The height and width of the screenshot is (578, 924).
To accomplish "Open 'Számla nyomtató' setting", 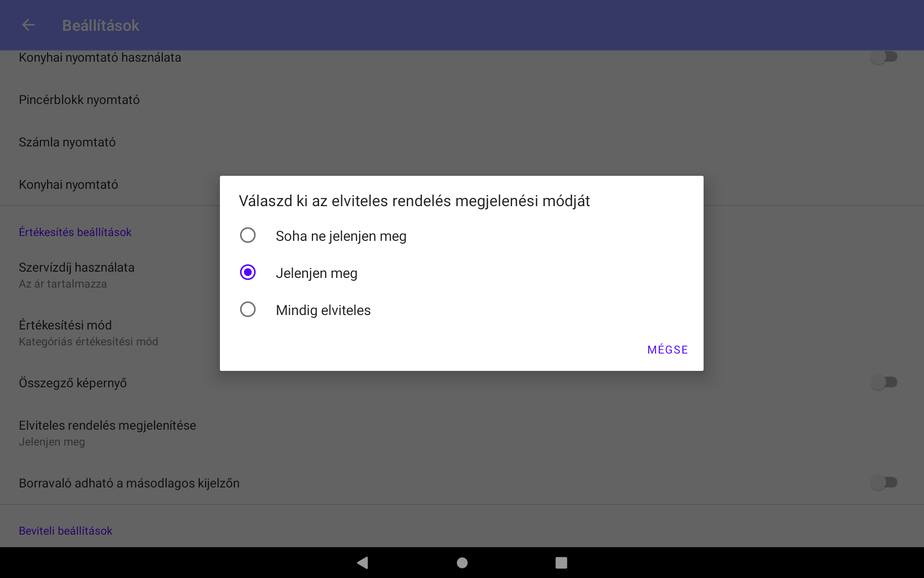I will (x=67, y=142).
